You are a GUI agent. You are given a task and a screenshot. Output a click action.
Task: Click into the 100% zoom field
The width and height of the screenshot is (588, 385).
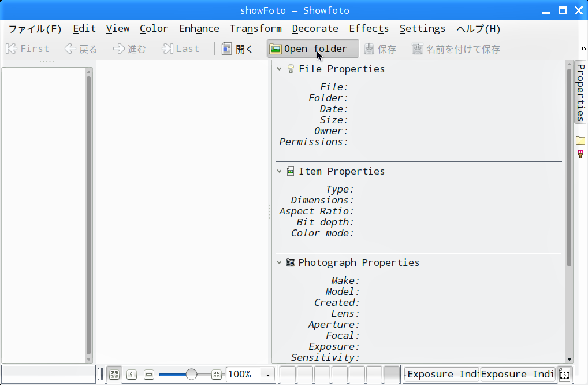pyautogui.click(x=243, y=375)
